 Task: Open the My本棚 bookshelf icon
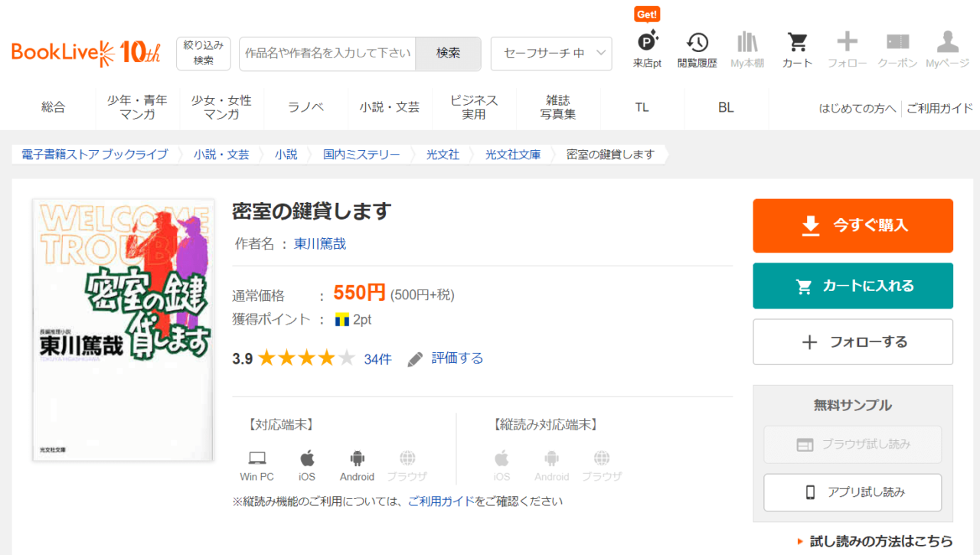tap(746, 43)
